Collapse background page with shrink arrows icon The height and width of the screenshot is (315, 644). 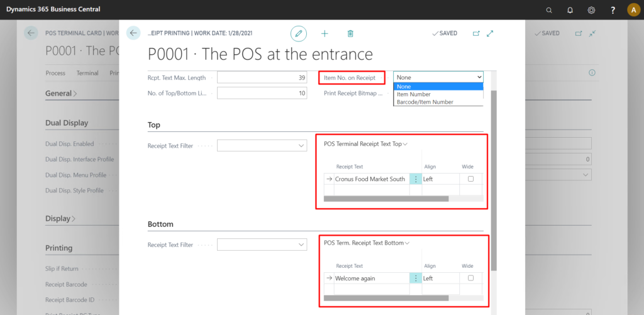click(x=592, y=33)
